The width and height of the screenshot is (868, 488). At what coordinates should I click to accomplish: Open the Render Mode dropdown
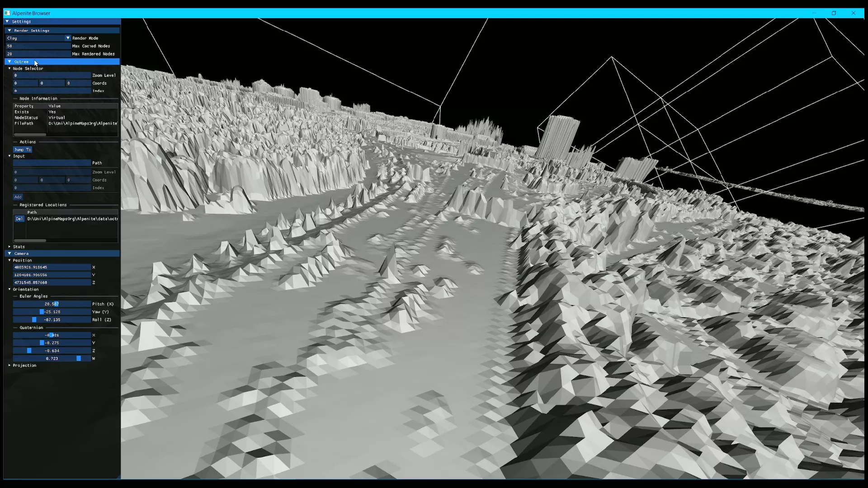[68, 38]
